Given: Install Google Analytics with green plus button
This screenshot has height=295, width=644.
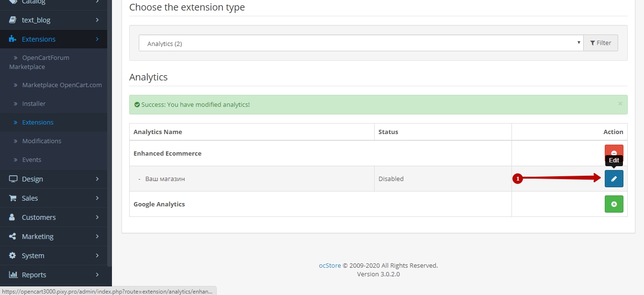Looking at the screenshot, I should [614, 204].
